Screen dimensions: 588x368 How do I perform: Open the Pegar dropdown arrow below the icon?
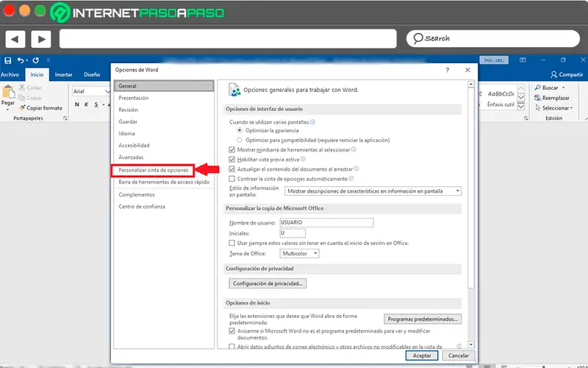coord(8,110)
